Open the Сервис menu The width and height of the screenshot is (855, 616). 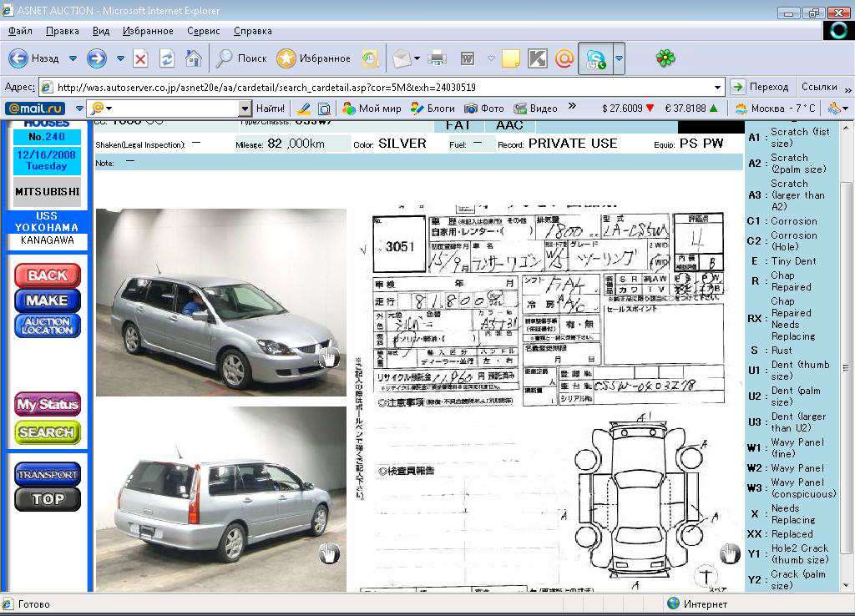click(x=204, y=31)
